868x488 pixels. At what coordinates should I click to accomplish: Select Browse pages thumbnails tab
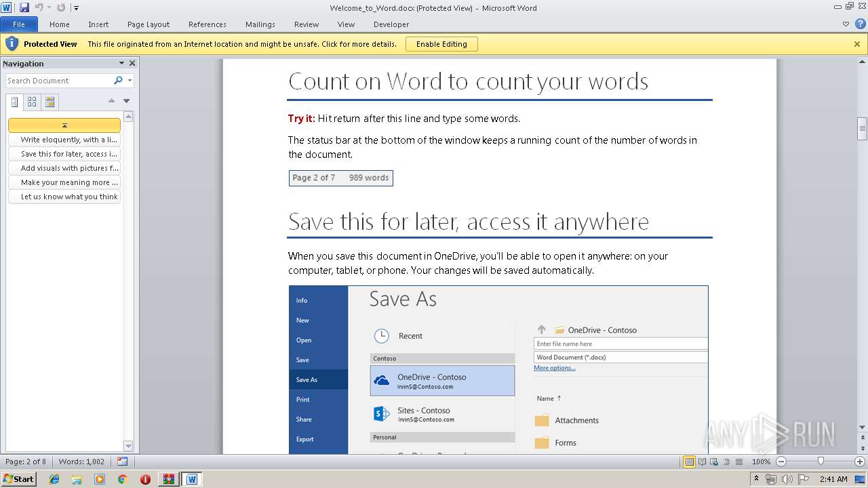point(32,102)
